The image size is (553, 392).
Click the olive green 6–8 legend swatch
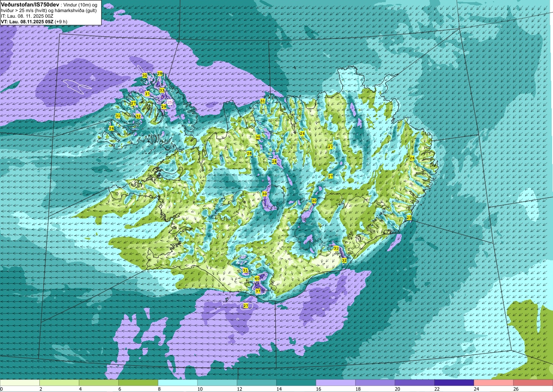[x=138, y=383]
